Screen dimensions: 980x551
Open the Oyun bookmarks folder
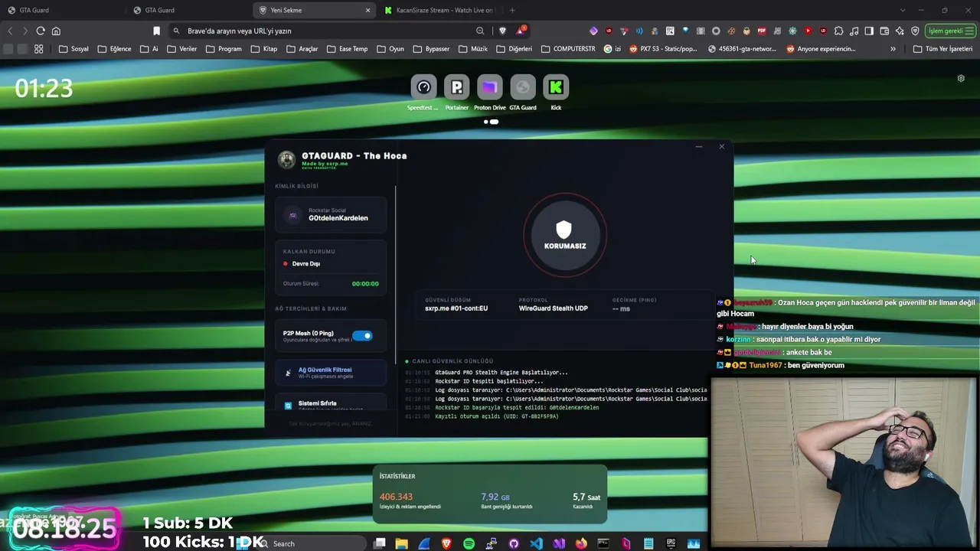(x=390, y=49)
